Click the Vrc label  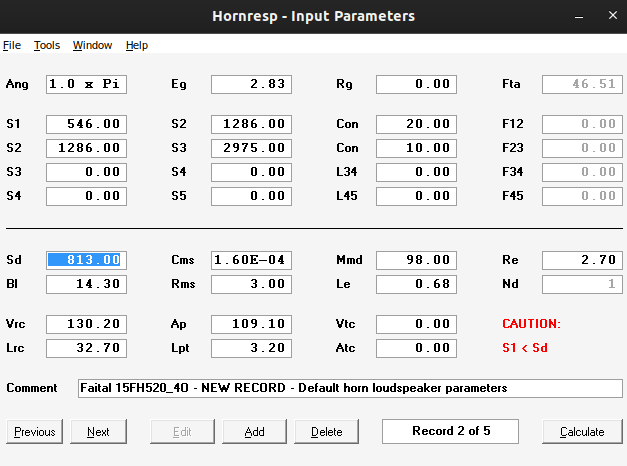click(x=16, y=324)
